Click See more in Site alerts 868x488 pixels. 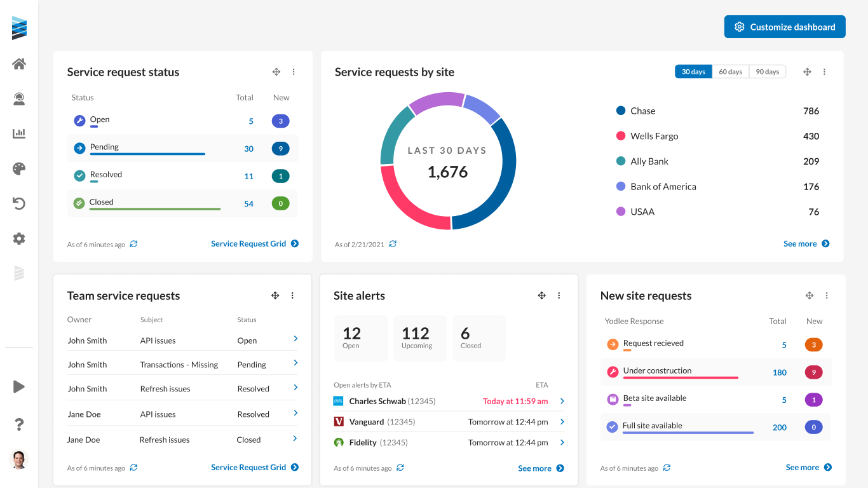tap(541, 468)
